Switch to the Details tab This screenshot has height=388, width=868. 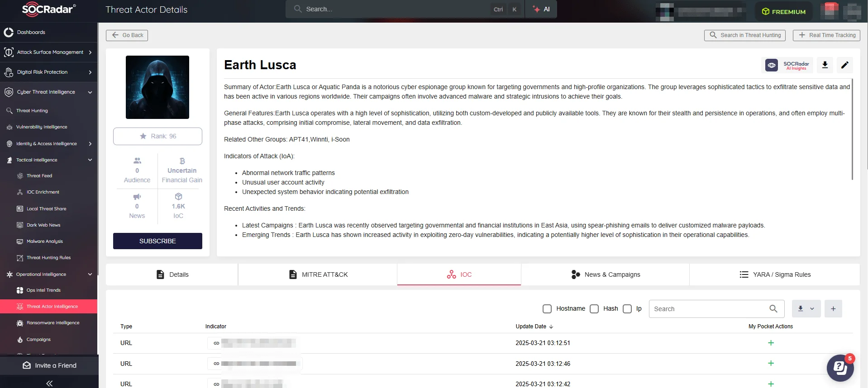[x=172, y=274]
